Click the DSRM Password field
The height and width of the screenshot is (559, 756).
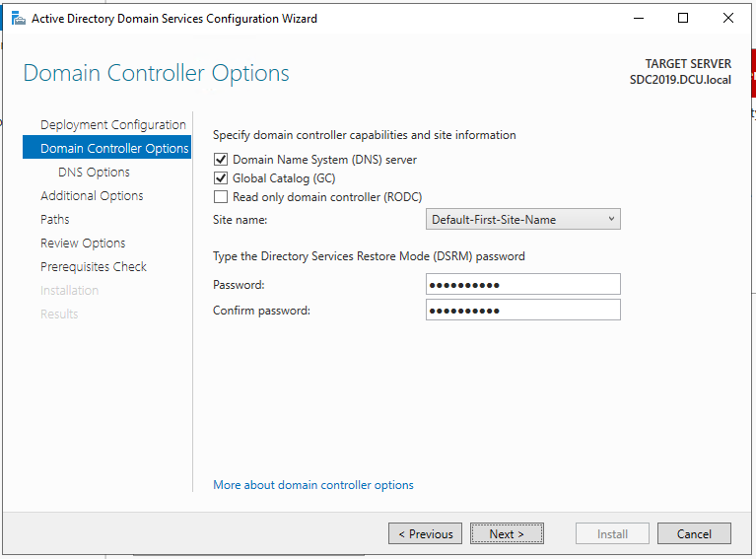pos(523,285)
